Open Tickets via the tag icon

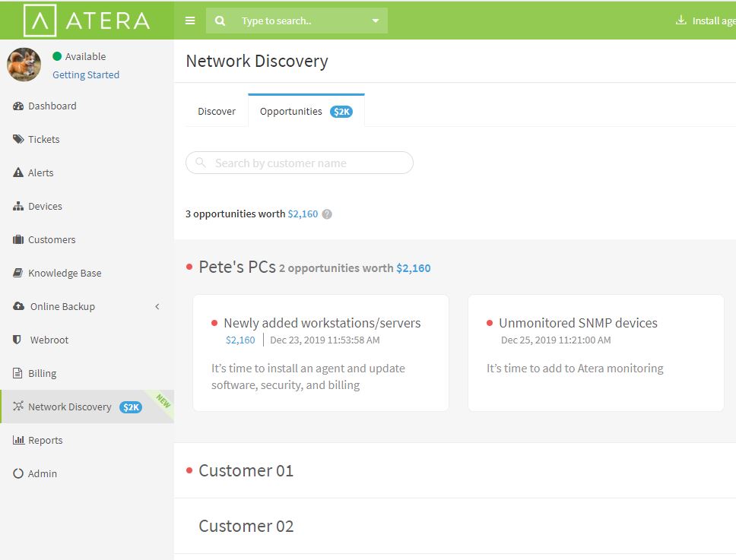17,139
